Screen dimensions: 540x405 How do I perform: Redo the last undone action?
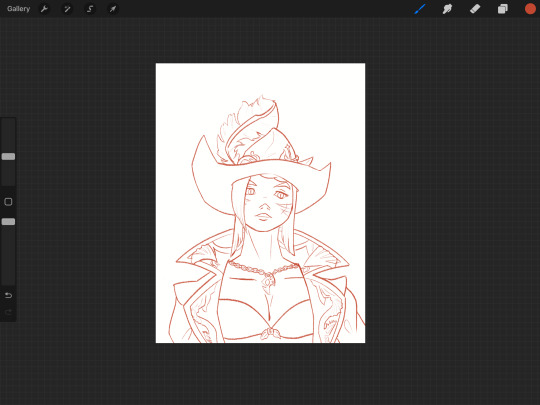point(8,312)
